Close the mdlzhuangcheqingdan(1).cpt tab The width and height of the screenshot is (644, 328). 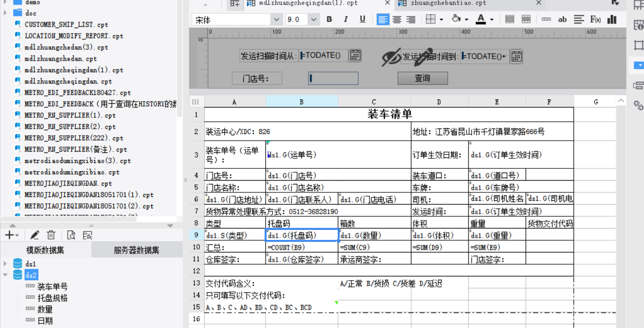[387, 3]
